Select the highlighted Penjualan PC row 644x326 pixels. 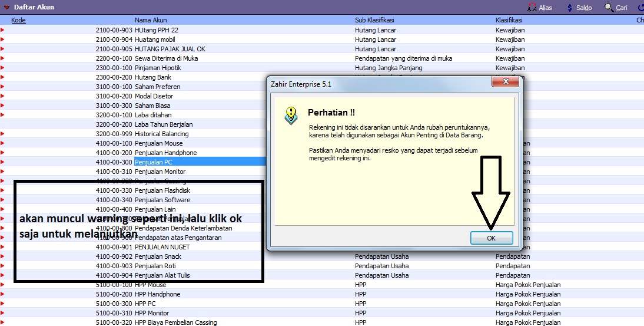click(x=153, y=162)
